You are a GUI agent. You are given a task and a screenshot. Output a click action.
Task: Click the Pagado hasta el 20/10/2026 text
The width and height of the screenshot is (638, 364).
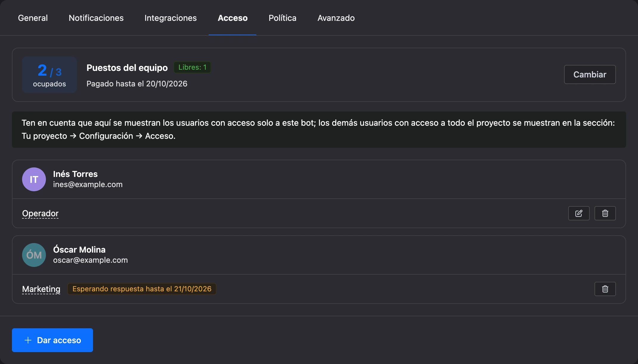tap(137, 84)
